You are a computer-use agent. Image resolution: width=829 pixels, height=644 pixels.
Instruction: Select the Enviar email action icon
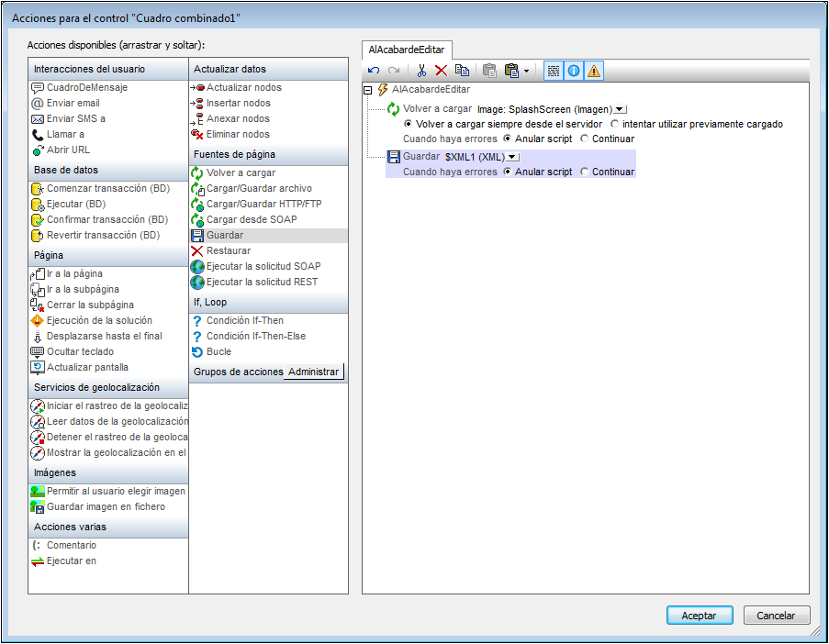tap(38, 104)
